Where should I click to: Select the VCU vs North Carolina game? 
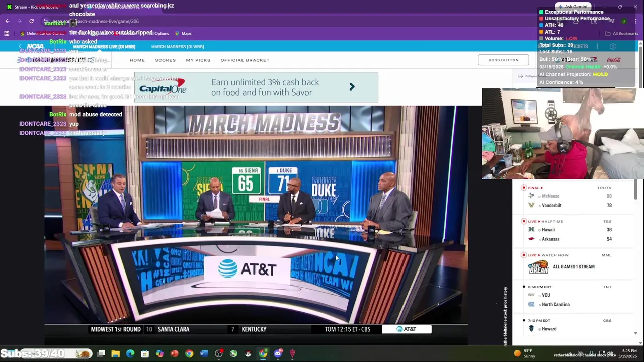(x=573, y=296)
